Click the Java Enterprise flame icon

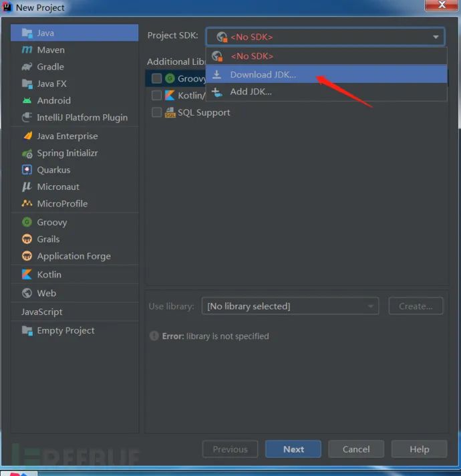click(x=27, y=136)
